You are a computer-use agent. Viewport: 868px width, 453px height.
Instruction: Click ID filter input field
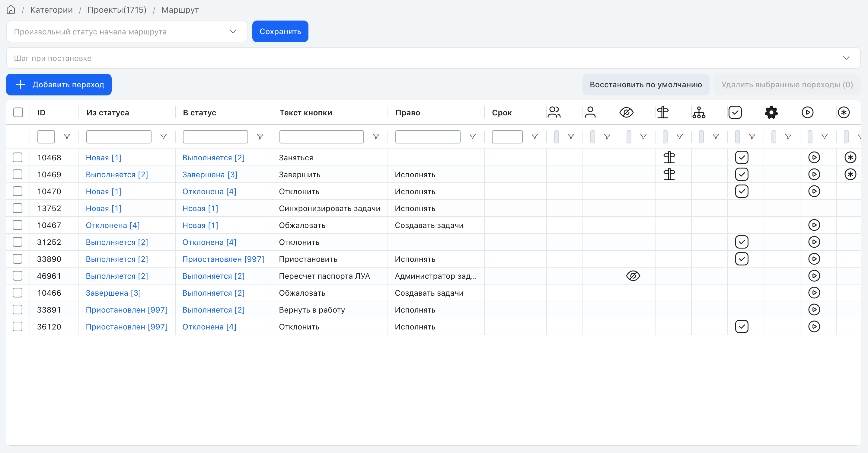pyautogui.click(x=46, y=137)
